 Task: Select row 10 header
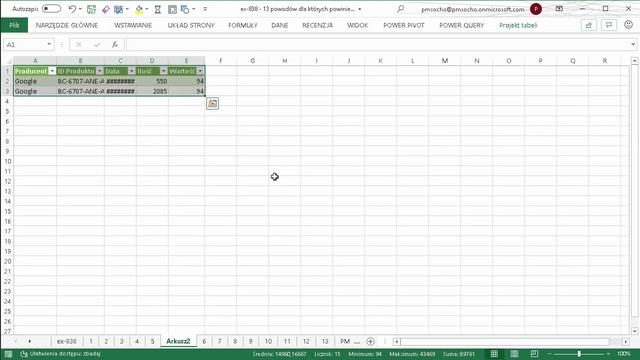7,161
